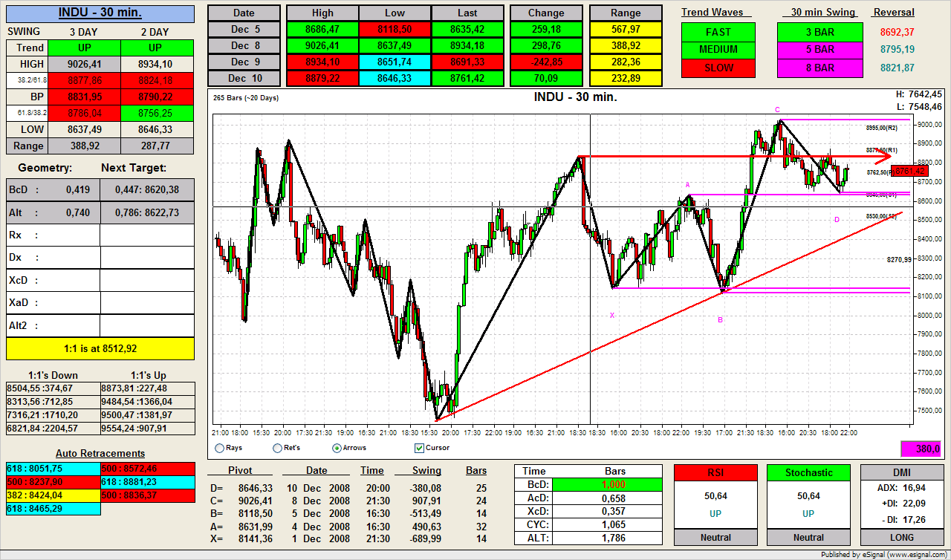Viewport: 951px width, 560px height.
Task: Open the Auto Retracements heading link
Action: pyautogui.click(x=100, y=453)
